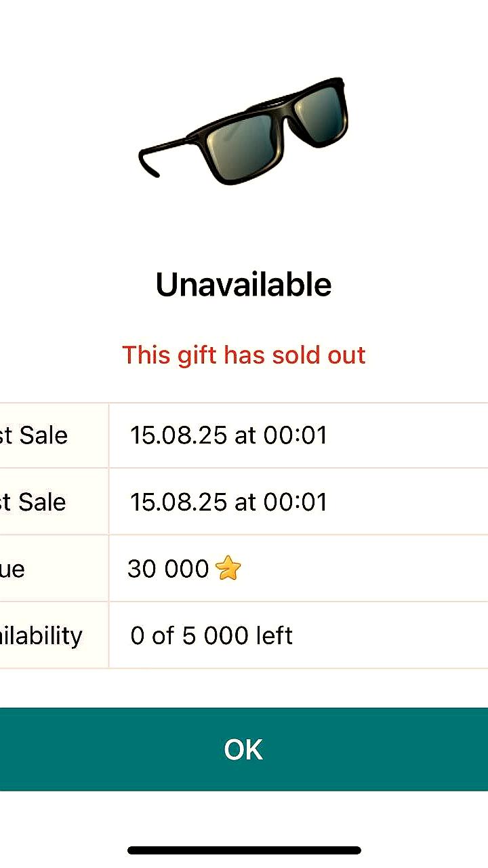Tap the Availability label cell

54,635
